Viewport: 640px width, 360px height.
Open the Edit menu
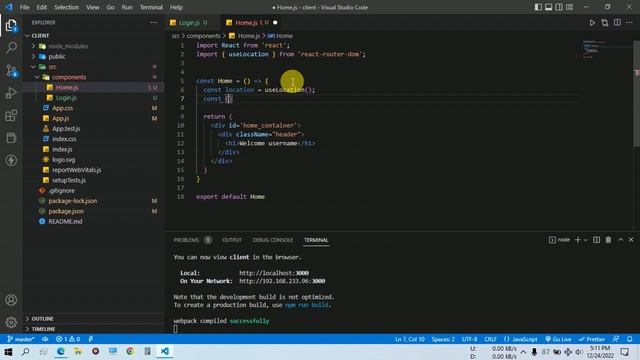point(42,7)
